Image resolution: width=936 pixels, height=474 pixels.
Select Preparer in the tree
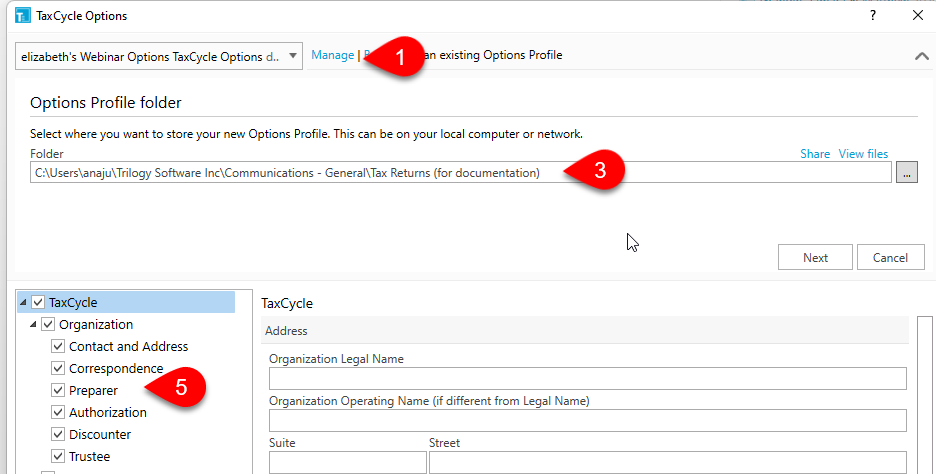[93, 390]
